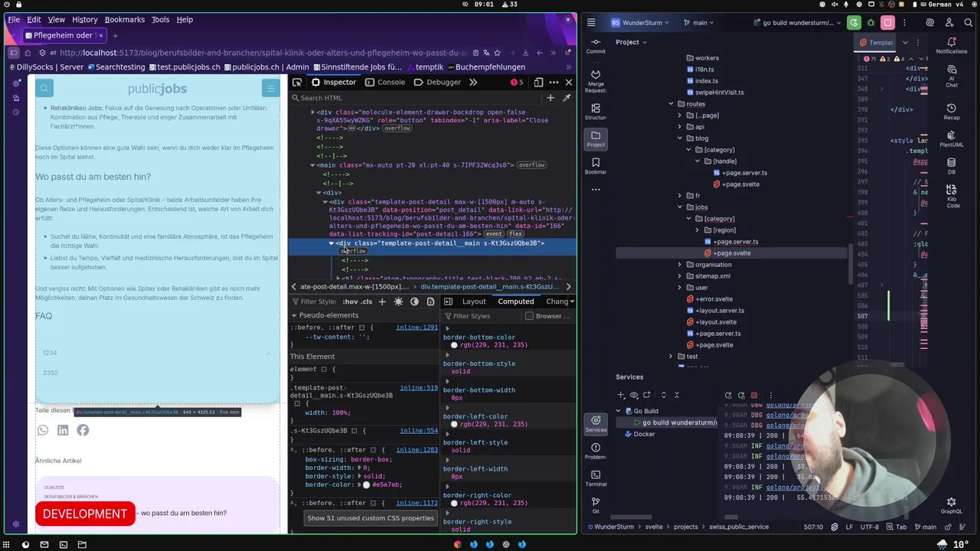The image size is (980, 551).
Task: Click the eyedropper icon in the Inspector
Action: pos(567,98)
